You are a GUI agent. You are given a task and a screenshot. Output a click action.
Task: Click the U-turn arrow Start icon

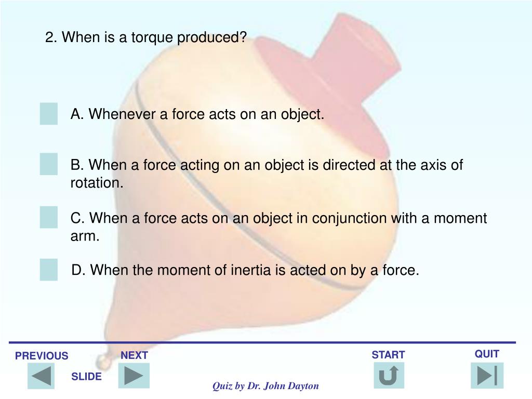[x=389, y=375]
